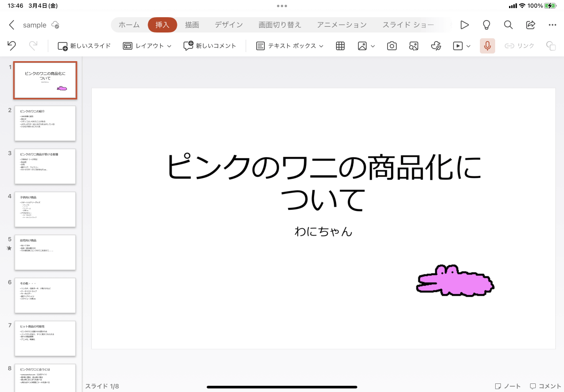Select slide 8 thumbnail
This screenshot has height=392, width=564.
45,378
